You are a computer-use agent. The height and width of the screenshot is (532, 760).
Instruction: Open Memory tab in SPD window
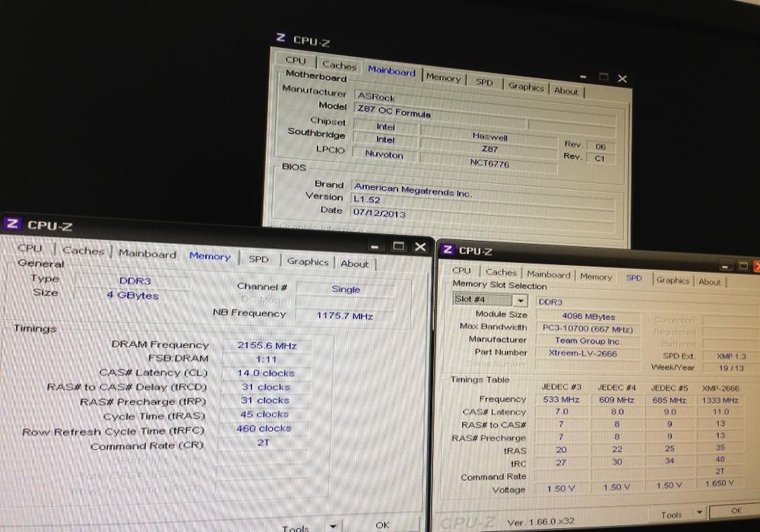point(596,277)
